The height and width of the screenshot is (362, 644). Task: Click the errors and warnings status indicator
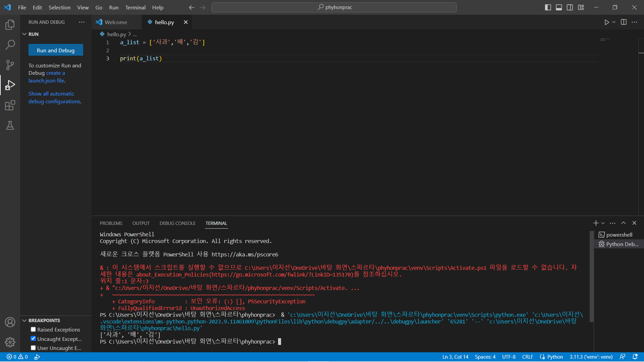(x=17, y=357)
